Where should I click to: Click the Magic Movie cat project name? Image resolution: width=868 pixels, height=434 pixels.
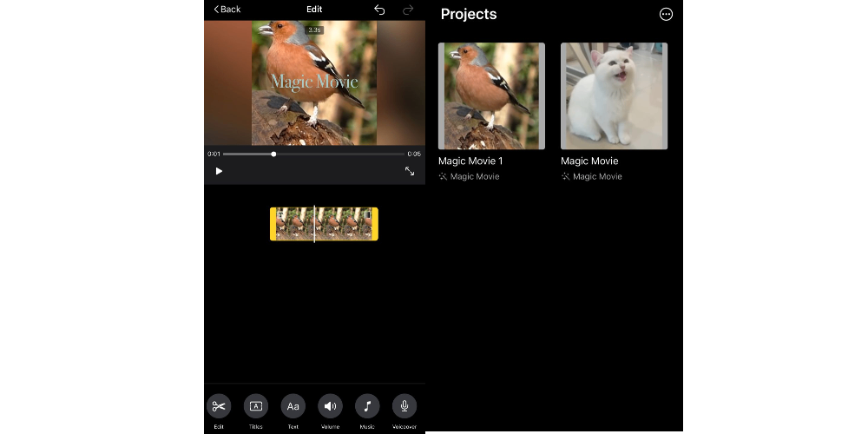[589, 161]
